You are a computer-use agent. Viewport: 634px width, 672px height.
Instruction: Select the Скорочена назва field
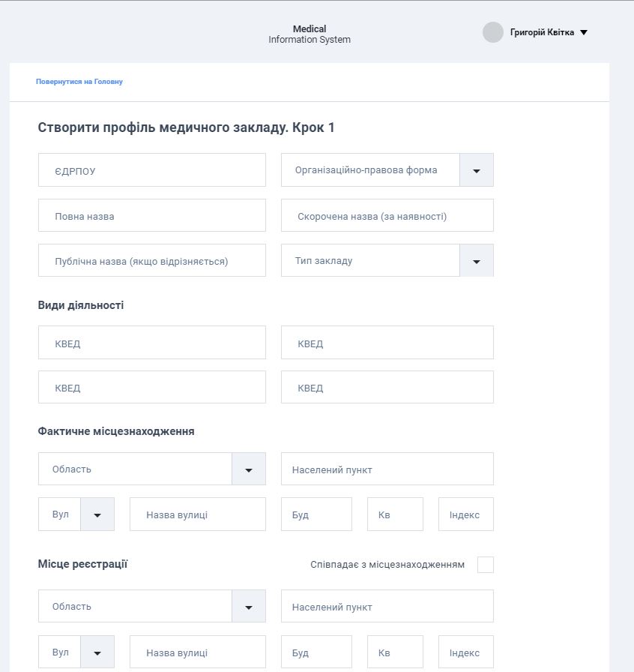pyautogui.click(x=387, y=215)
